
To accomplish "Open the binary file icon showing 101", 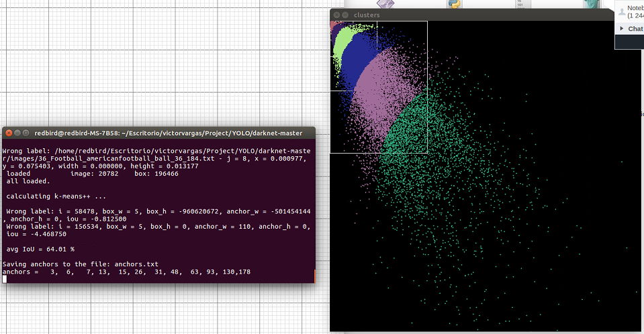I will click(x=523, y=4).
